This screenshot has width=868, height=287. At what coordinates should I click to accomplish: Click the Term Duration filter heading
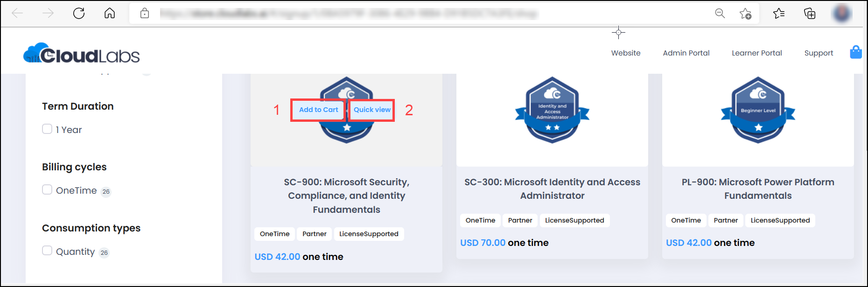pyautogui.click(x=78, y=106)
